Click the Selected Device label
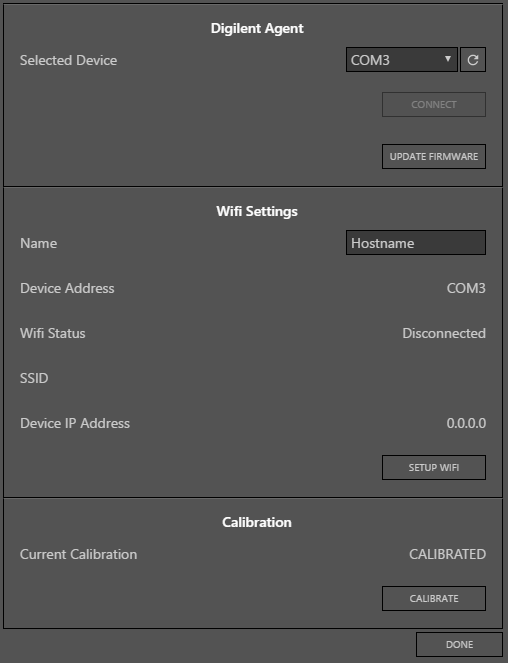This screenshot has width=508, height=663. point(69,60)
